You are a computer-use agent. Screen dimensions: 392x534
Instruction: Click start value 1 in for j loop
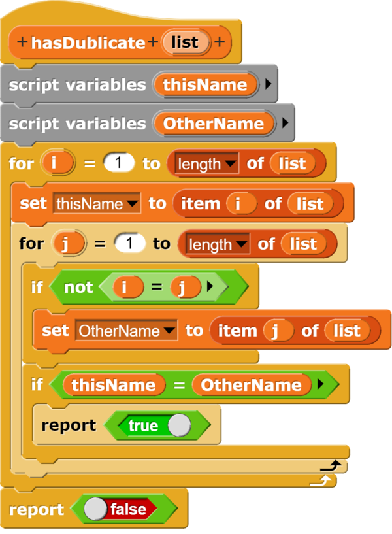(129, 244)
